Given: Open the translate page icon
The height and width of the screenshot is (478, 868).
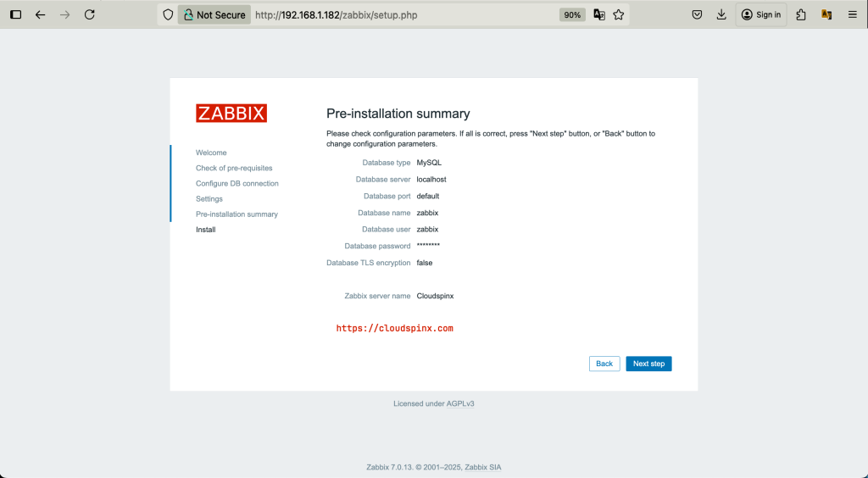Looking at the screenshot, I should pyautogui.click(x=599, y=15).
